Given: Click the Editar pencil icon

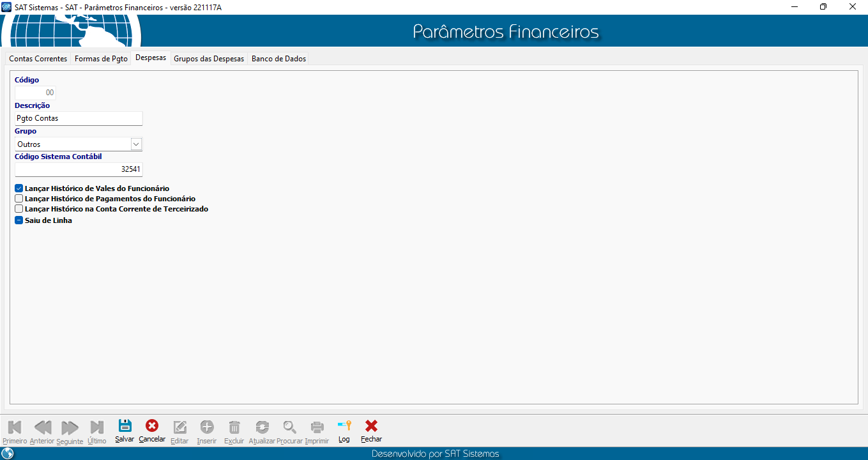Looking at the screenshot, I should [179, 427].
